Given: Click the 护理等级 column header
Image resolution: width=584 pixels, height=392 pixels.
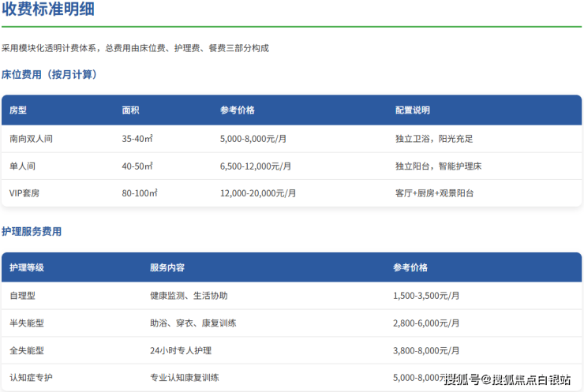Looking at the screenshot, I should (x=27, y=267).
